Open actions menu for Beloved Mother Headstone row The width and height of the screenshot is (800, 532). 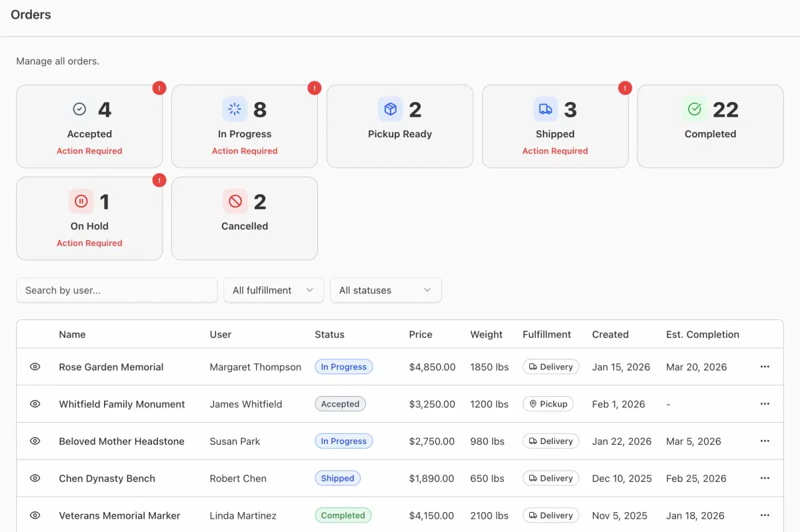764,441
